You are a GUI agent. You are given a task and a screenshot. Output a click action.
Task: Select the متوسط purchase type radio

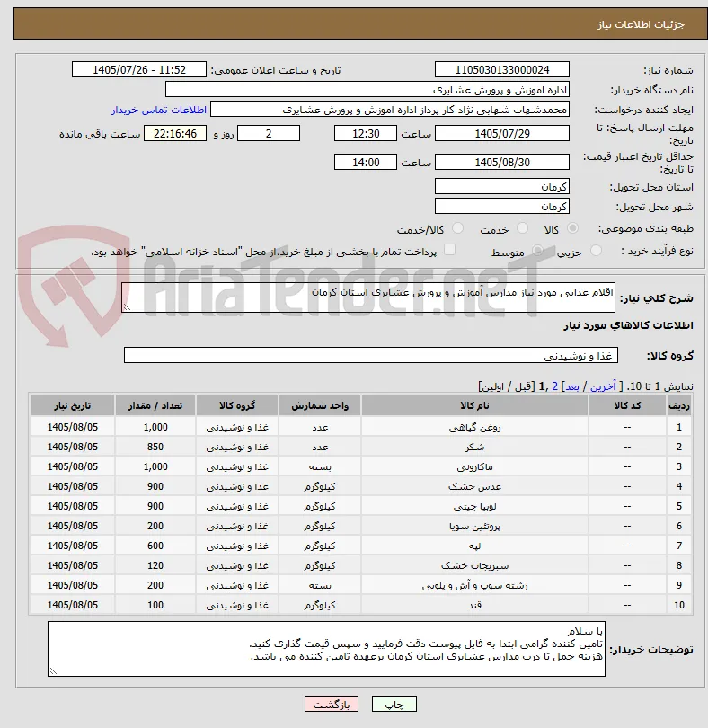[x=537, y=251]
